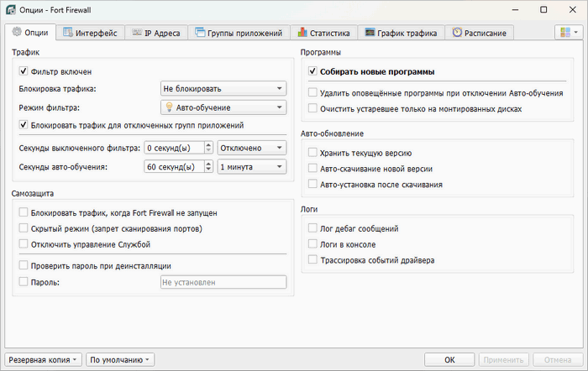The height and width of the screenshot is (371, 588).
Task: Toggle the Фильтр включен checkbox
Action: coord(24,71)
